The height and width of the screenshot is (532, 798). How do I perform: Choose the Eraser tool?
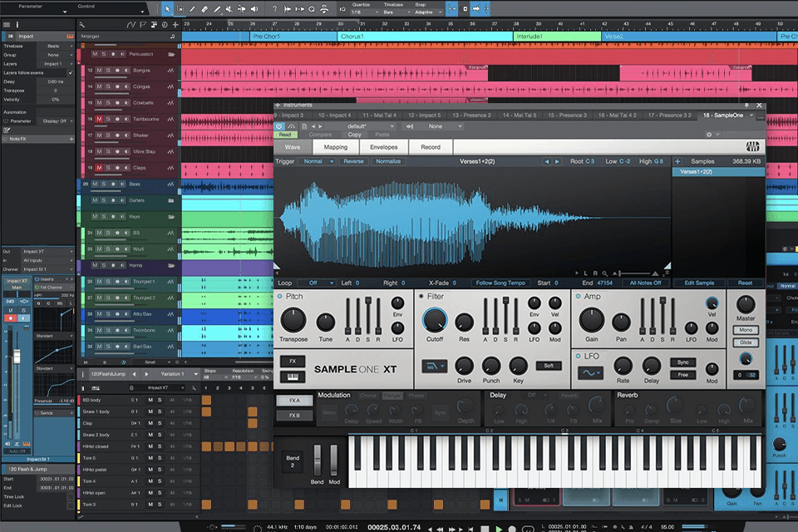tap(204, 8)
